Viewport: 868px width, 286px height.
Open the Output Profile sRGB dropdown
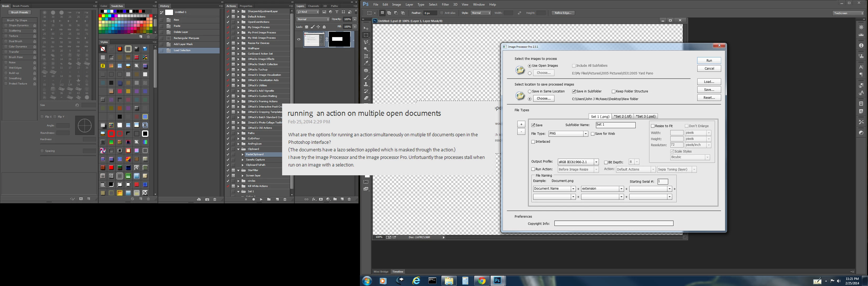click(x=596, y=162)
